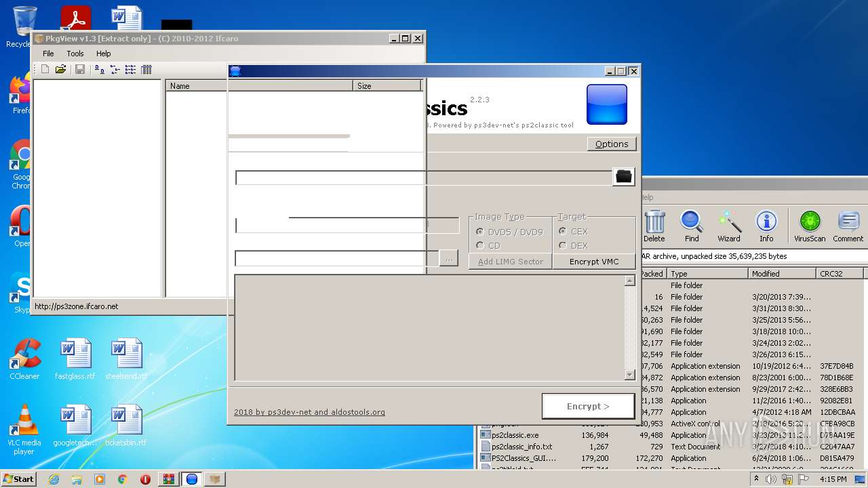This screenshot has width=868, height=488.
Task: Click the Find icon in WinRAR toolbar
Action: point(692,226)
